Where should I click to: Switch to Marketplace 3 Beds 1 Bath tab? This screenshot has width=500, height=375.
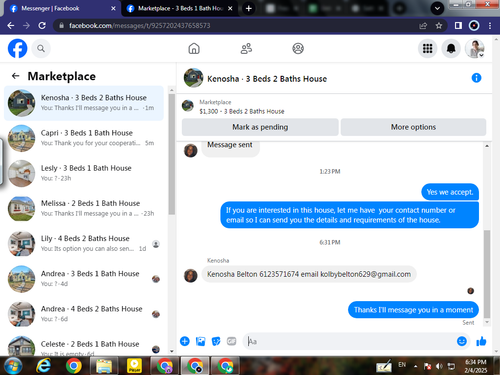180,8
